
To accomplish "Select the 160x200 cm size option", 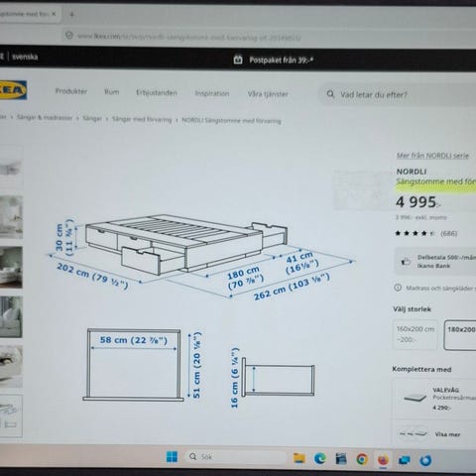I will [416, 334].
